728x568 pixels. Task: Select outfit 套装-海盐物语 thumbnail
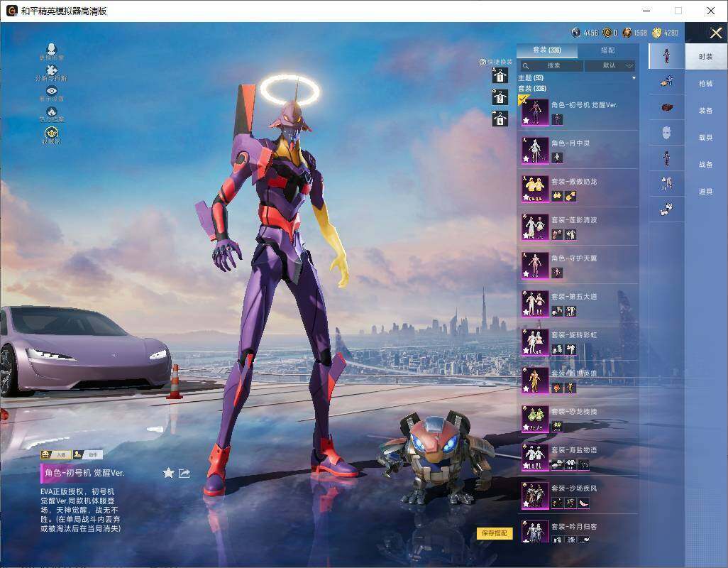pos(535,457)
